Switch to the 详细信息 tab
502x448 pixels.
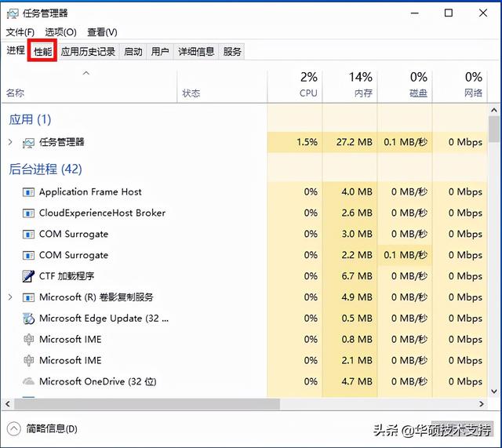196,51
